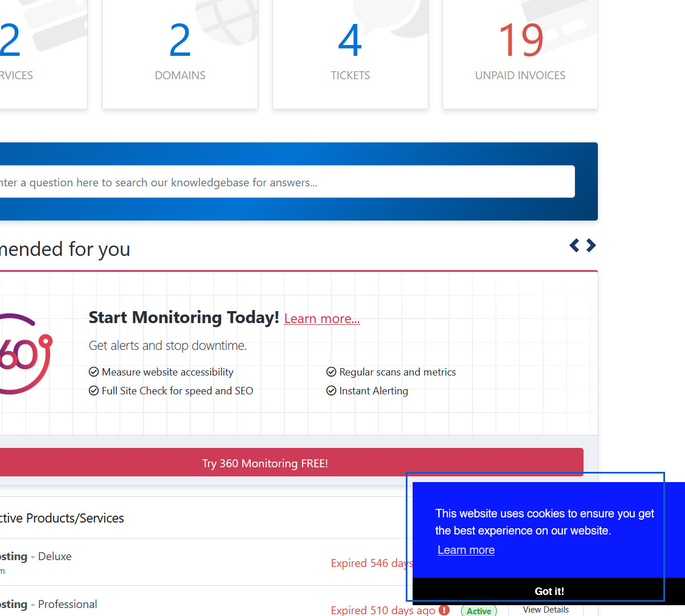Viewport: 685px width, 616px height.
Task: Open the cookie banner Learn more link
Action: click(x=466, y=550)
